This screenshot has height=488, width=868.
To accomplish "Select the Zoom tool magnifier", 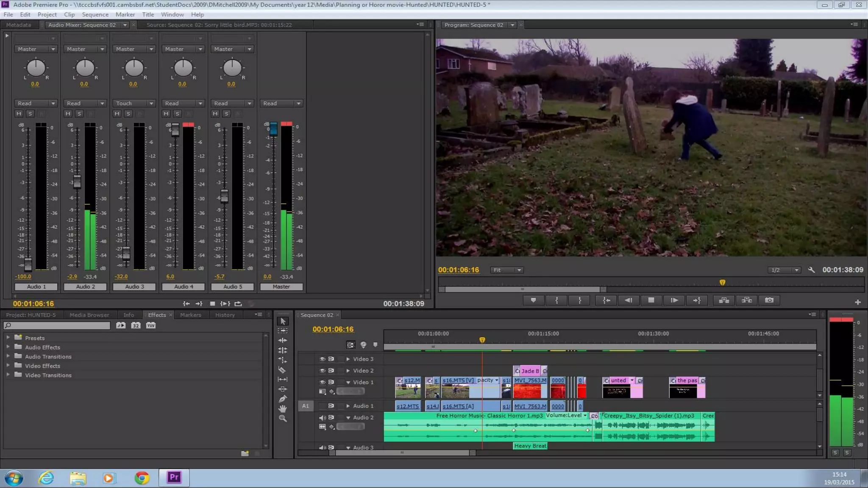I will pos(282,419).
